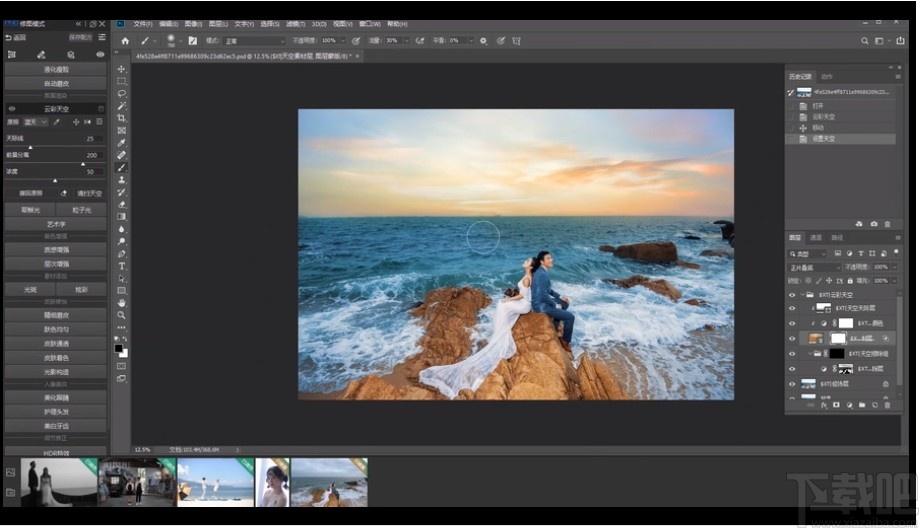Toggle eye of the blue thumbnail layer
This screenshot has width=921, height=528.
(x=792, y=384)
